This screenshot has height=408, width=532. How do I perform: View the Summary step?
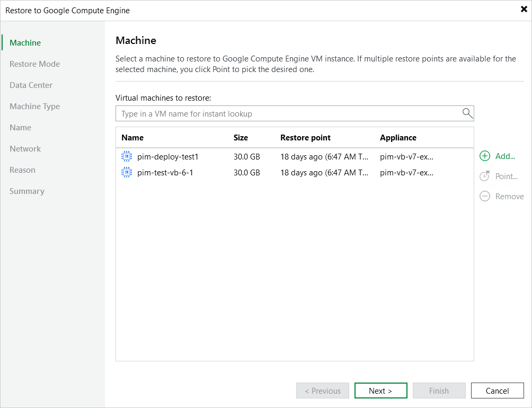[x=27, y=191]
